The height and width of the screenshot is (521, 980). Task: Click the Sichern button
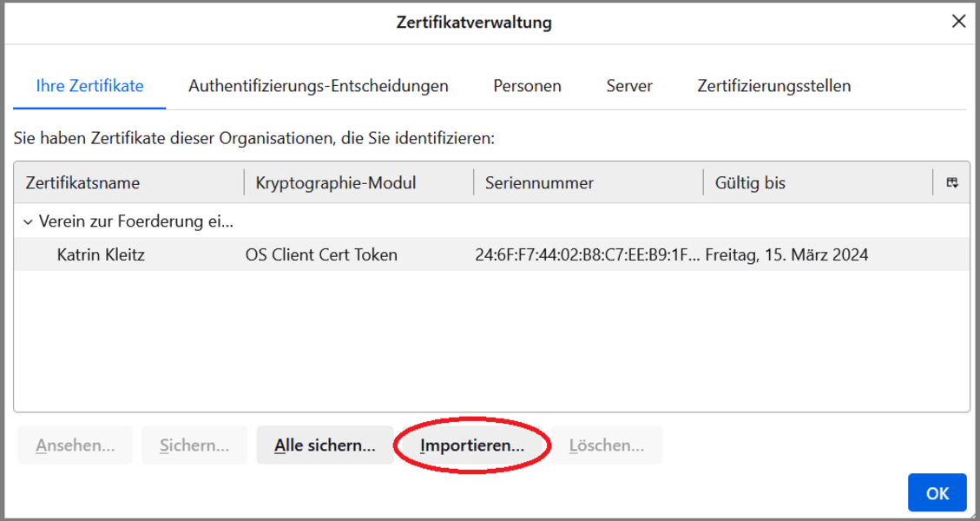click(x=194, y=445)
